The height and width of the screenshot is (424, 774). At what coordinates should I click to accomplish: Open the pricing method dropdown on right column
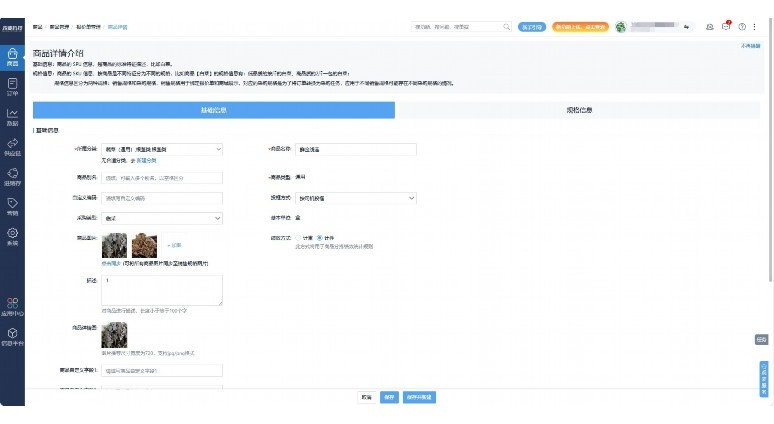coord(356,198)
